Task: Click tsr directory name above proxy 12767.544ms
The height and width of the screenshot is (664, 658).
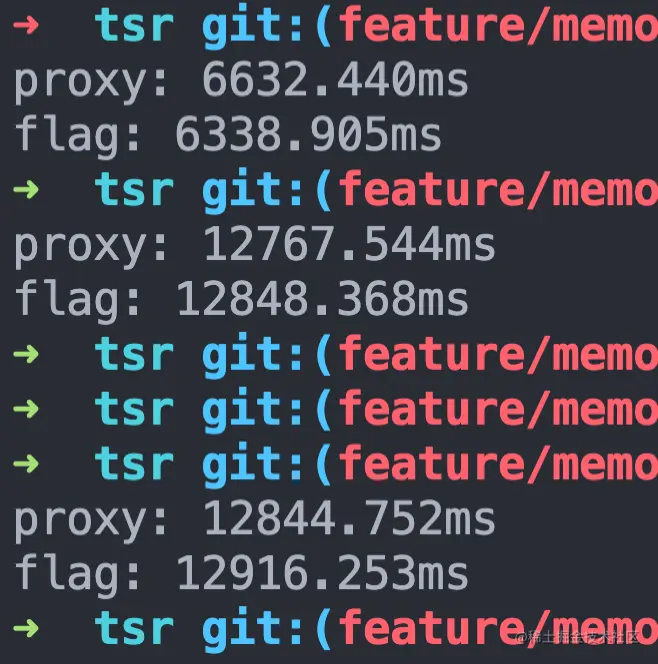Action: click(135, 191)
